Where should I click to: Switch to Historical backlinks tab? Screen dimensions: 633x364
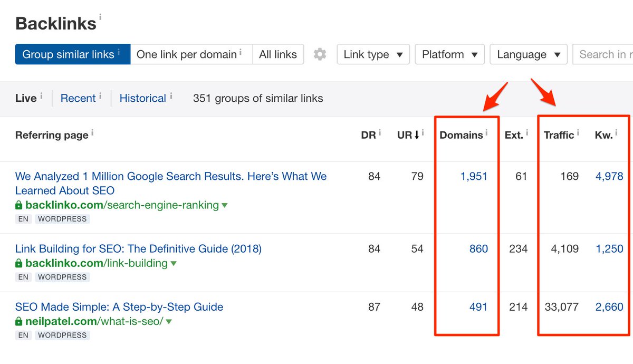tap(143, 98)
